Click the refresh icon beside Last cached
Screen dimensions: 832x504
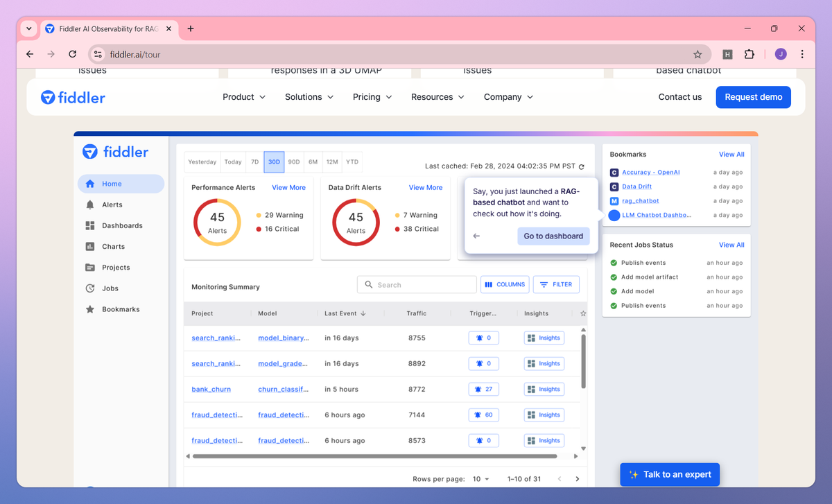point(581,166)
